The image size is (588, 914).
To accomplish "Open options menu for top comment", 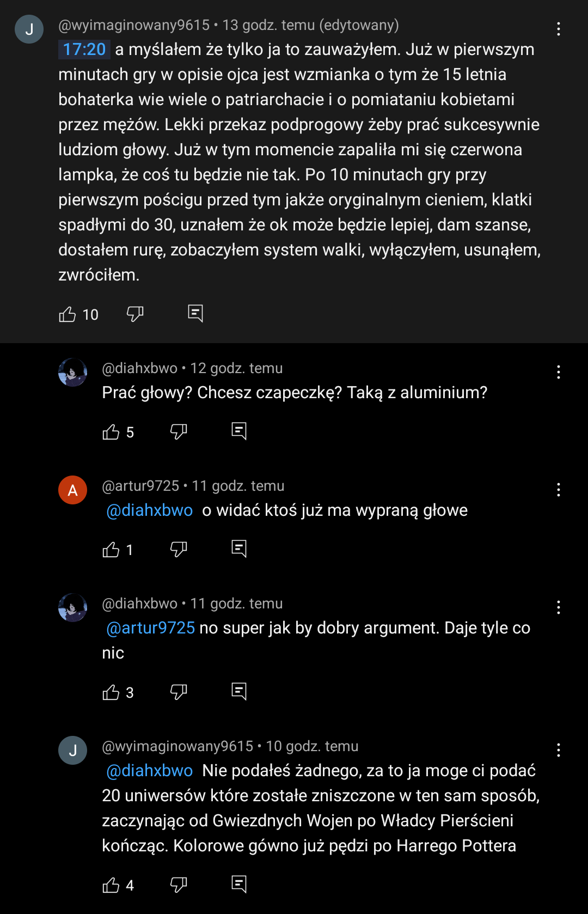I will pos(559,29).
